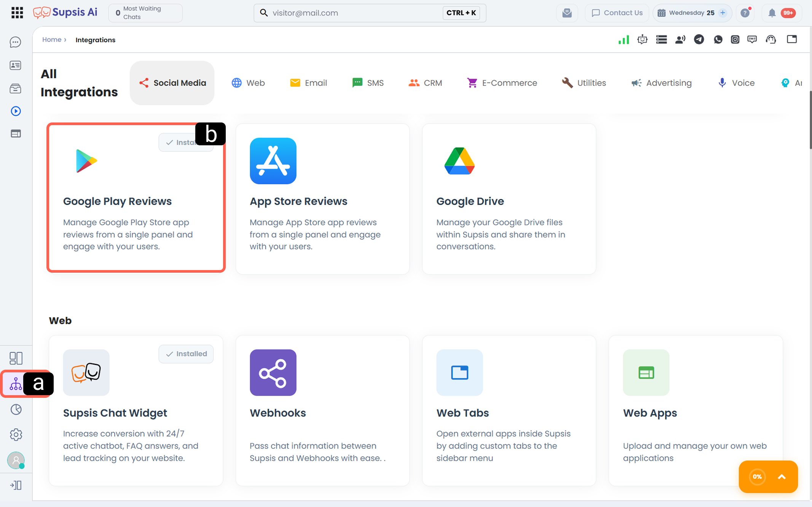This screenshot has height=507, width=812.
Task: Click the speaking person icon
Action: [x=680, y=40]
